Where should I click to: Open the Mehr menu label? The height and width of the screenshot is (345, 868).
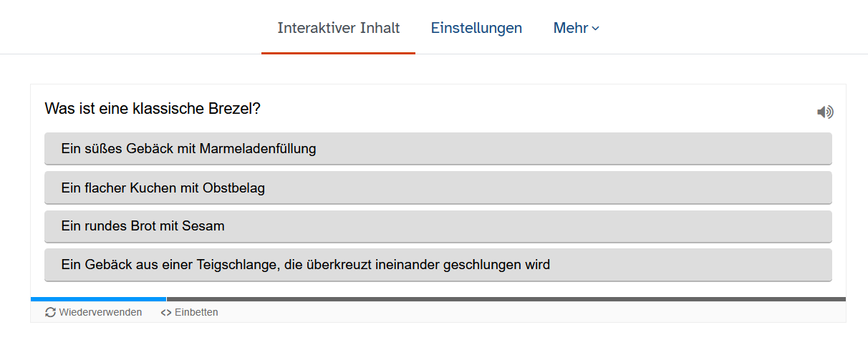pos(570,29)
